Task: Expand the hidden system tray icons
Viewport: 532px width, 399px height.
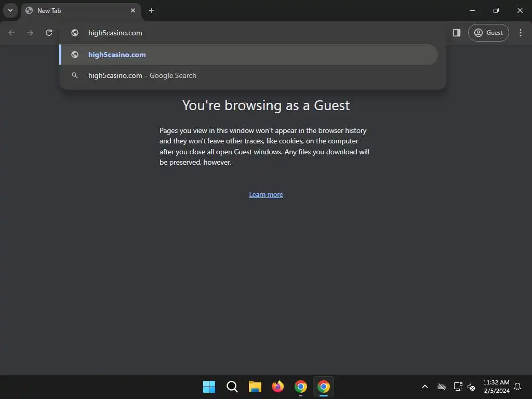Action: (x=425, y=387)
